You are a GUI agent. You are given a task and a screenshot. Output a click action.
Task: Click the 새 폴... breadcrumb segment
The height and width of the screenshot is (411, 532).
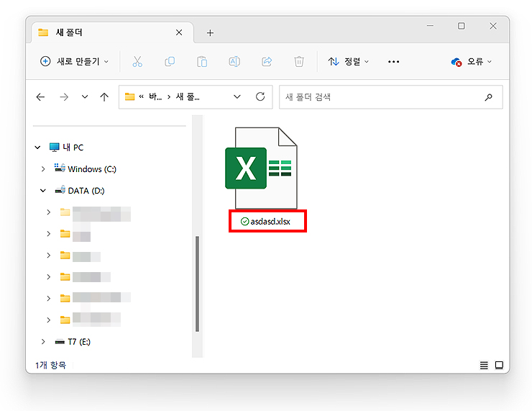point(188,97)
